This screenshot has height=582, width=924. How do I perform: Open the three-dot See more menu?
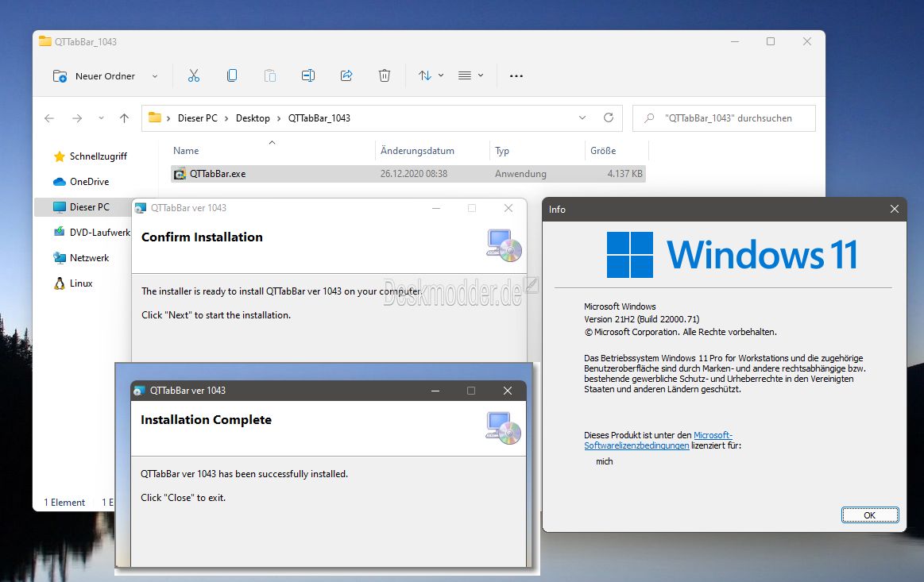[x=516, y=76]
